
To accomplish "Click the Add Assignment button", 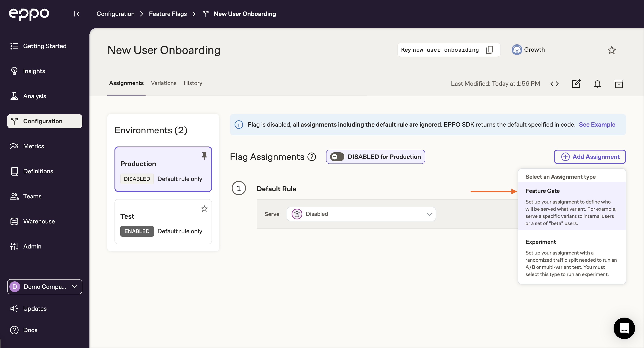I will click(590, 156).
